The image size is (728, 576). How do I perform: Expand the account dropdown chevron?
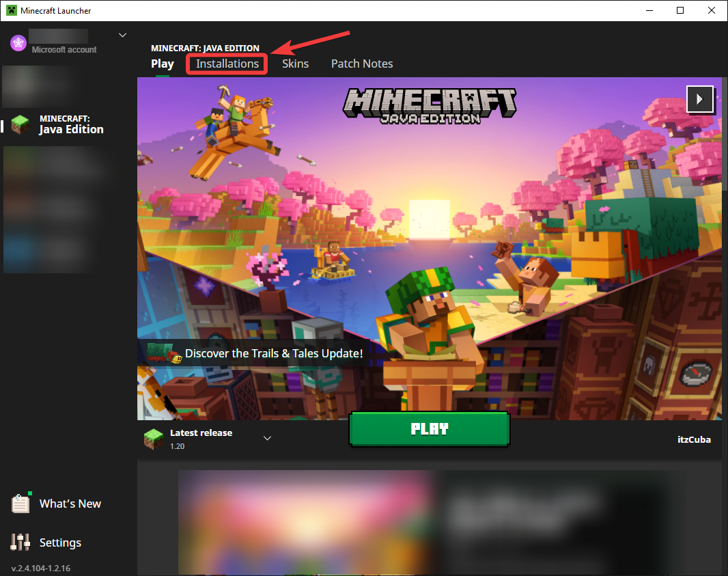click(x=123, y=35)
